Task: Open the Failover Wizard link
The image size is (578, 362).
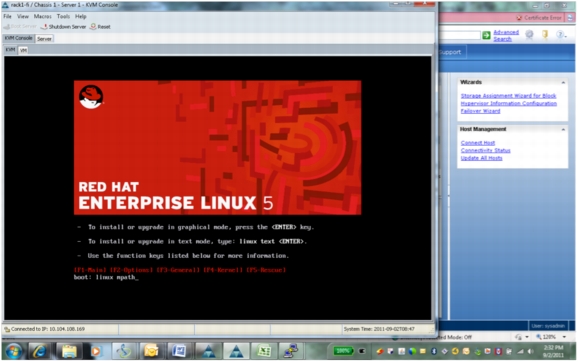Action: (480, 111)
